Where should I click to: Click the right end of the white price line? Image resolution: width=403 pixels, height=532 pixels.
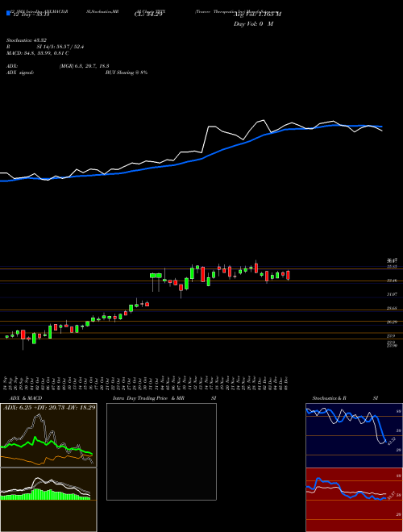click(382, 131)
